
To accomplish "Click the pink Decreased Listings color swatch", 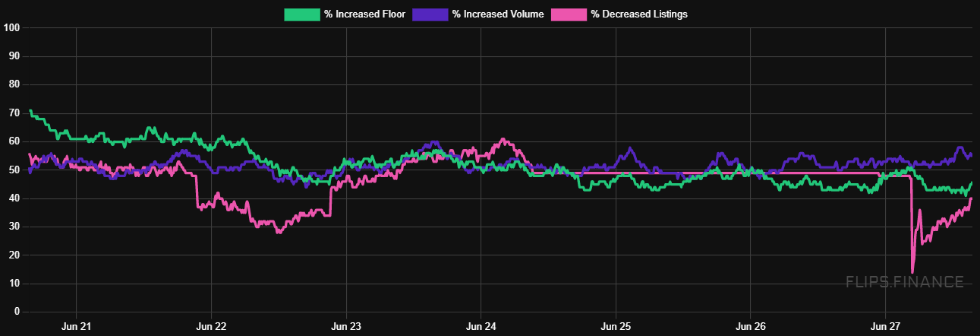I will pos(569,14).
